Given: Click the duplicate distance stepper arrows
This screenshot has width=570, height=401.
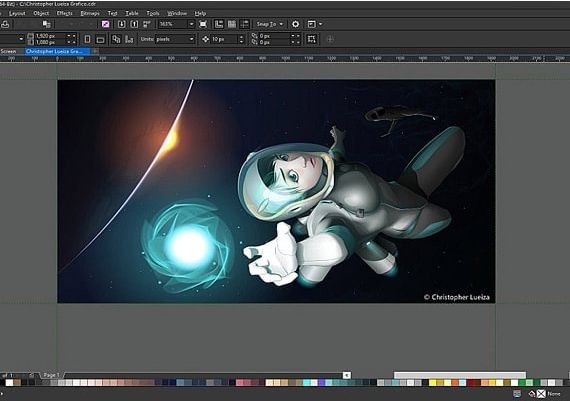Looking at the screenshot, I should pos(296,39).
